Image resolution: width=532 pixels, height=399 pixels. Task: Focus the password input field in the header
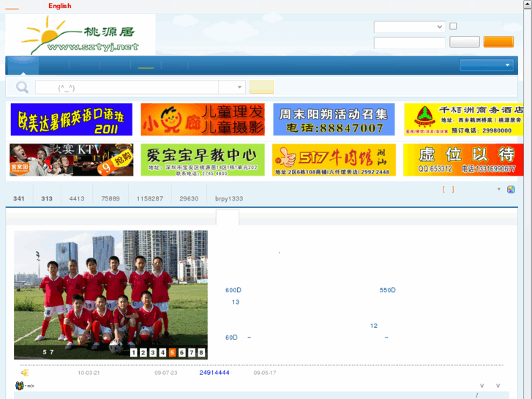tap(409, 42)
